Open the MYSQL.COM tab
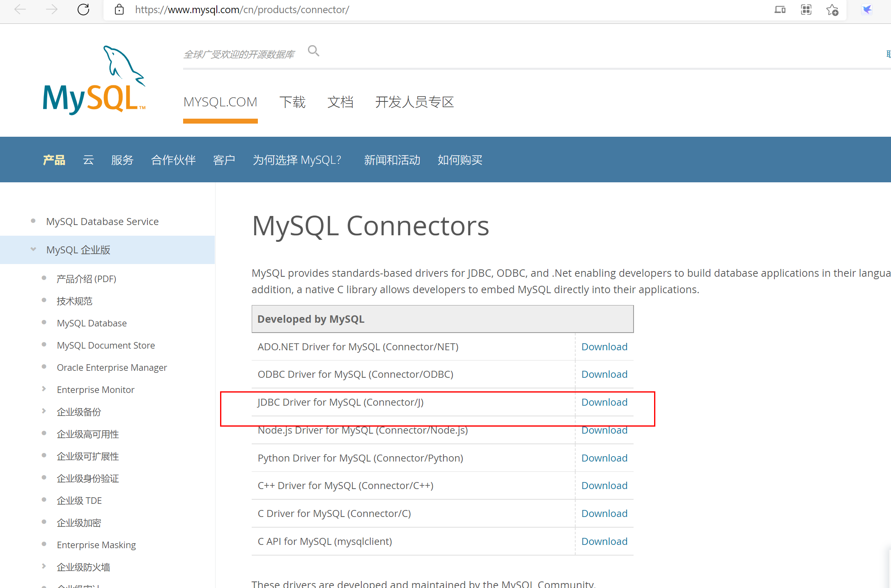 [220, 102]
